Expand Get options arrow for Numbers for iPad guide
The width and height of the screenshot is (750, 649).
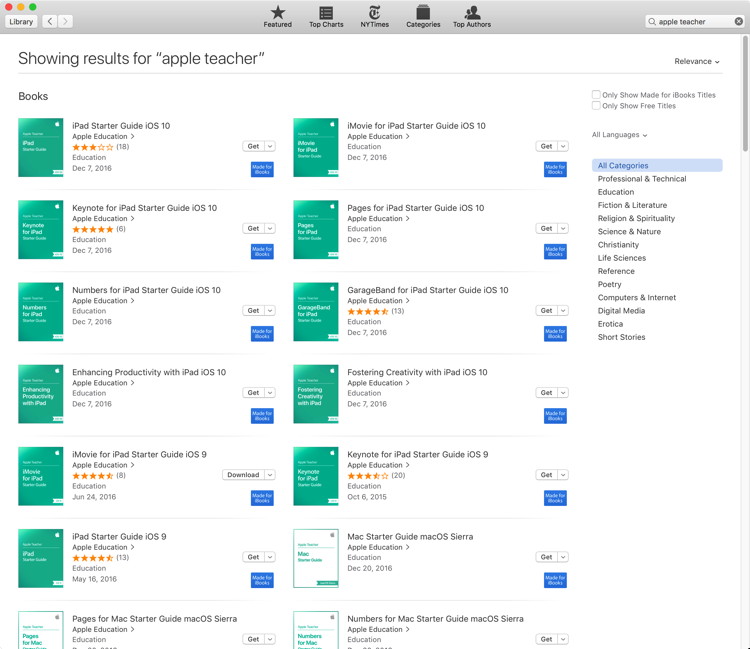click(x=270, y=311)
